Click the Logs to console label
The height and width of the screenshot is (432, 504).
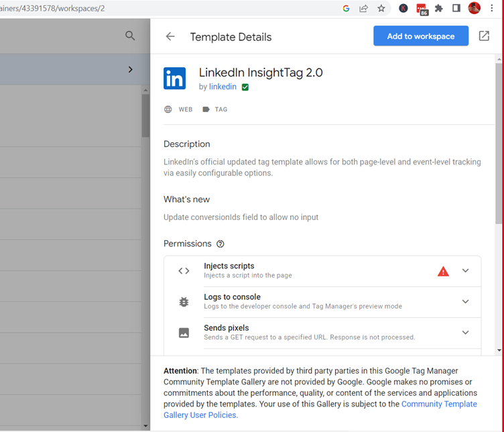click(x=232, y=296)
